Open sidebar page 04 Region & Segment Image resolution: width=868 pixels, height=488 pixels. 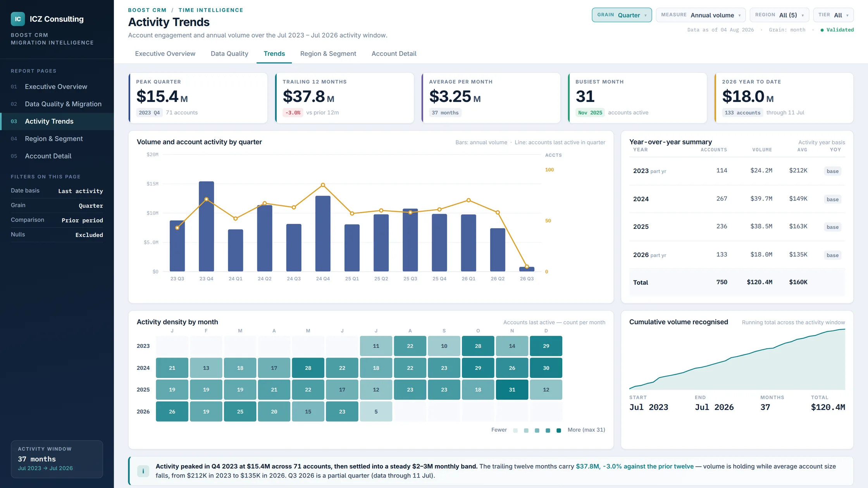57,139
